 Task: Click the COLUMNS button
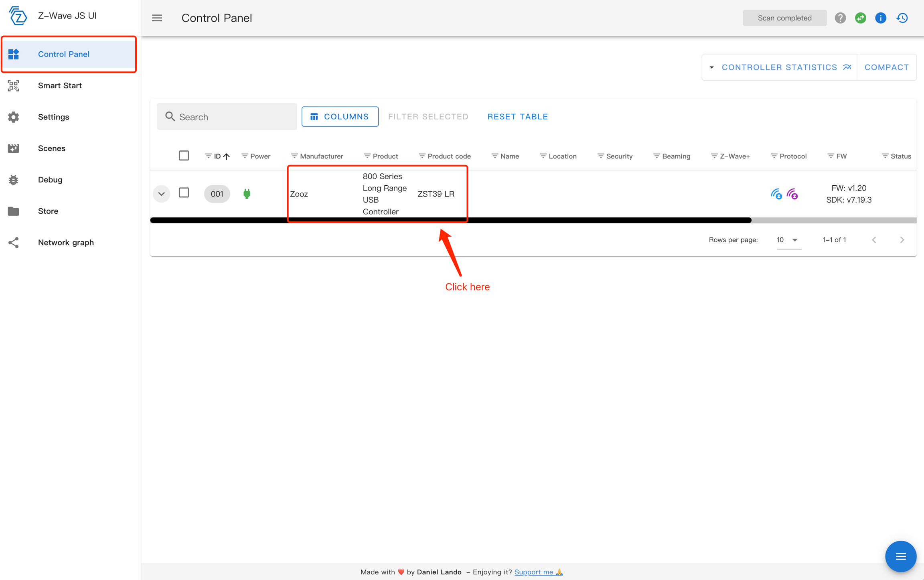(x=340, y=117)
